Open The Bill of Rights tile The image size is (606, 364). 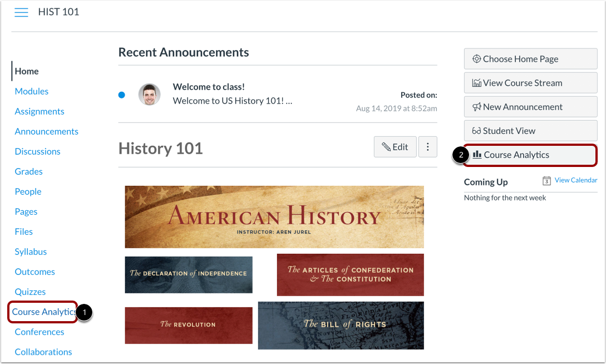[x=341, y=326]
